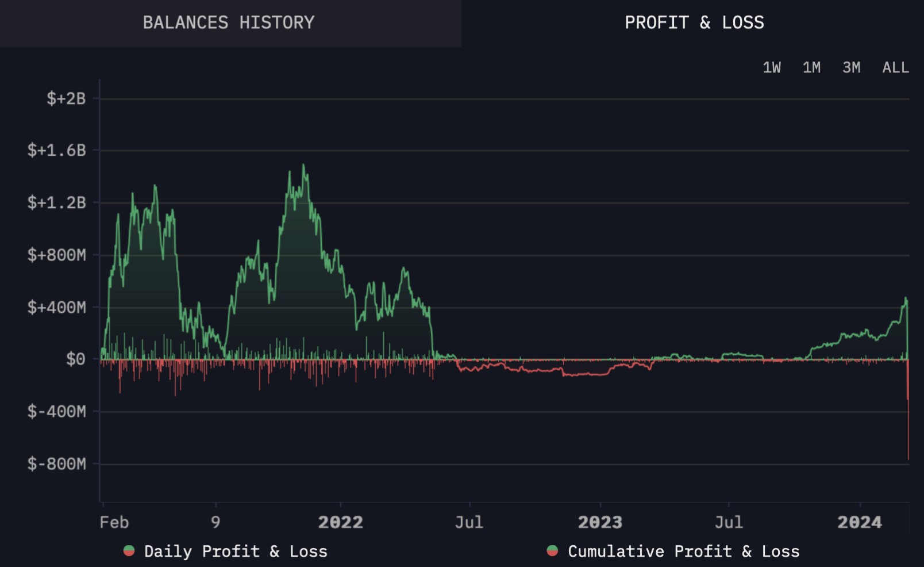
Task: Click the 2024 x-axis label
Action: point(859,522)
